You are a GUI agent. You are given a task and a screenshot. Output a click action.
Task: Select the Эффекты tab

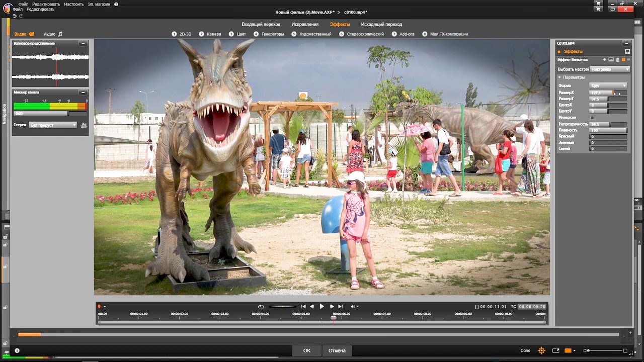point(340,24)
